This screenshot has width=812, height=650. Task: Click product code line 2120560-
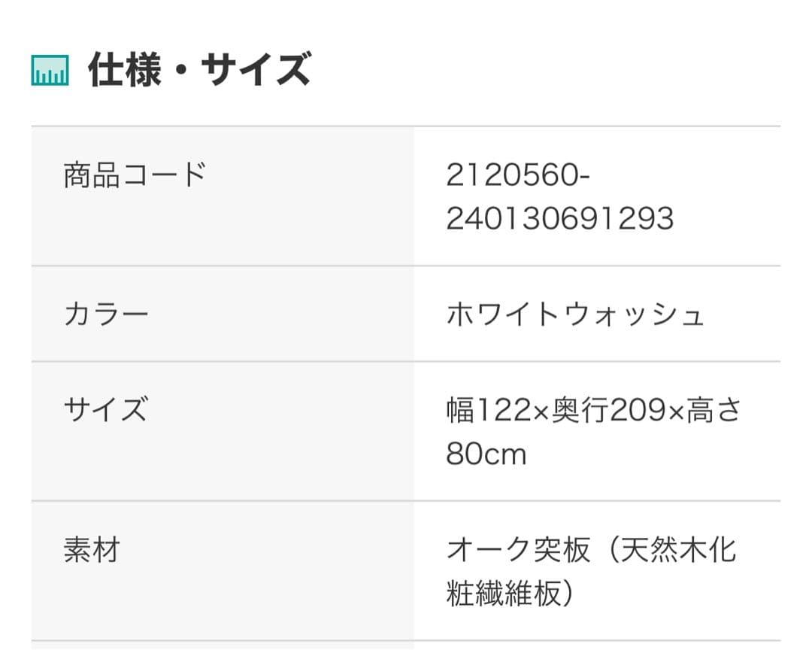click(518, 175)
